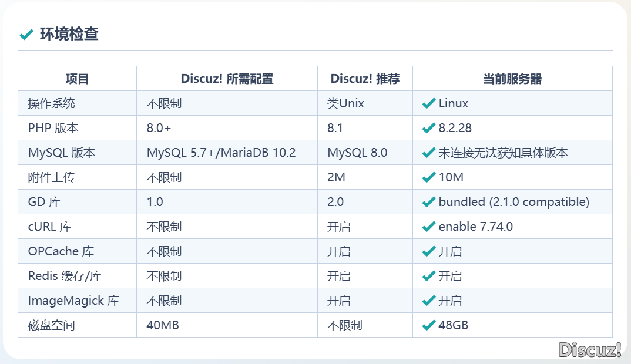
Task: Select the recommended MySQL 8.0 cell
Action: pyautogui.click(x=357, y=153)
